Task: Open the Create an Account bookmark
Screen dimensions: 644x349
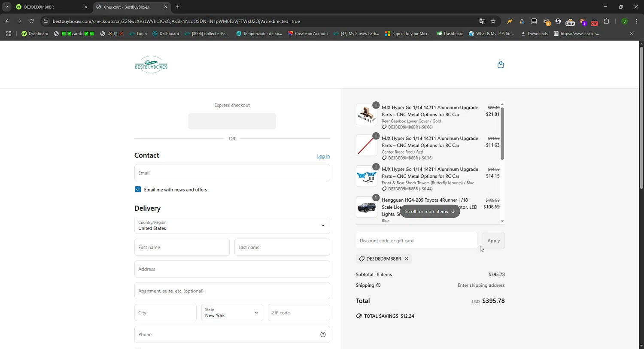Action: click(307, 33)
